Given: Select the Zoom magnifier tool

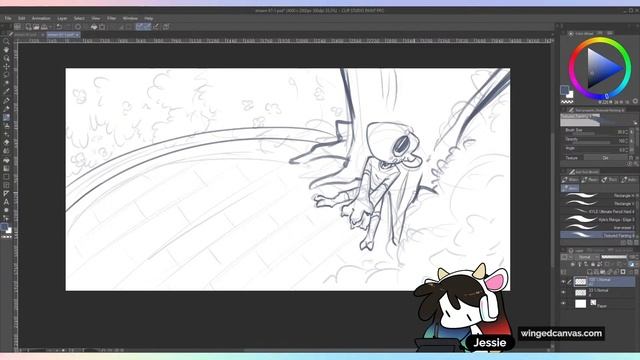Looking at the screenshot, I should pyautogui.click(x=6, y=41).
